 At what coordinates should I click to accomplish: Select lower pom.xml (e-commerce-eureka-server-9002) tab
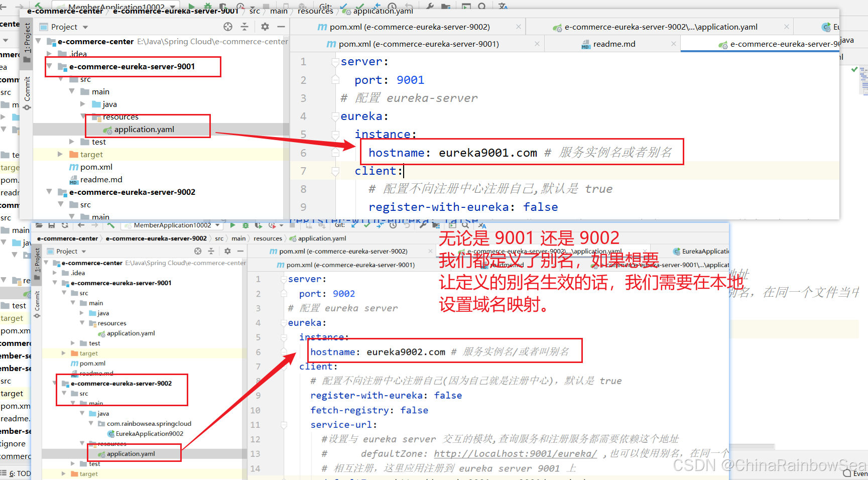click(343, 252)
